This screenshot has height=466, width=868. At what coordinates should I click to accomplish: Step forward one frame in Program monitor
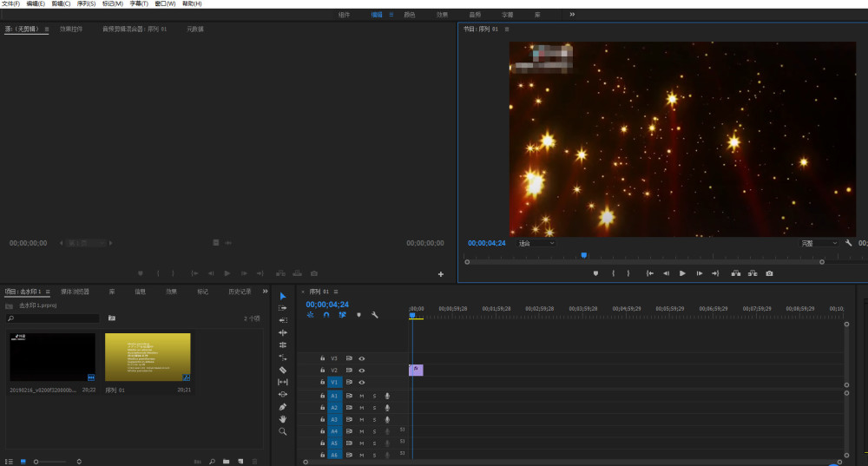pyautogui.click(x=699, y=273)
